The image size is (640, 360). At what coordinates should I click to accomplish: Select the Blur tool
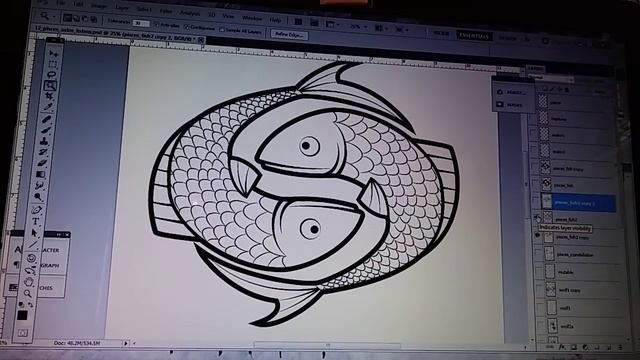pos(40,186)
